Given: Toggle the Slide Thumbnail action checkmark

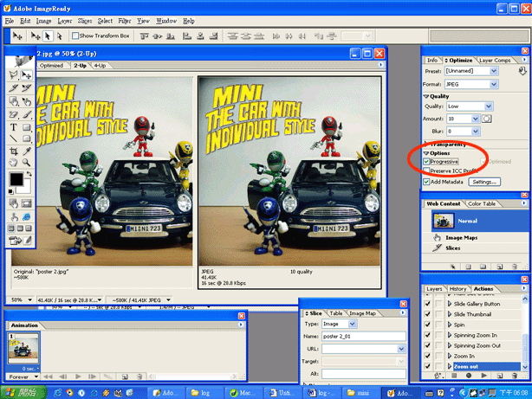Looking at the screenshot, I should coord(427,314).
